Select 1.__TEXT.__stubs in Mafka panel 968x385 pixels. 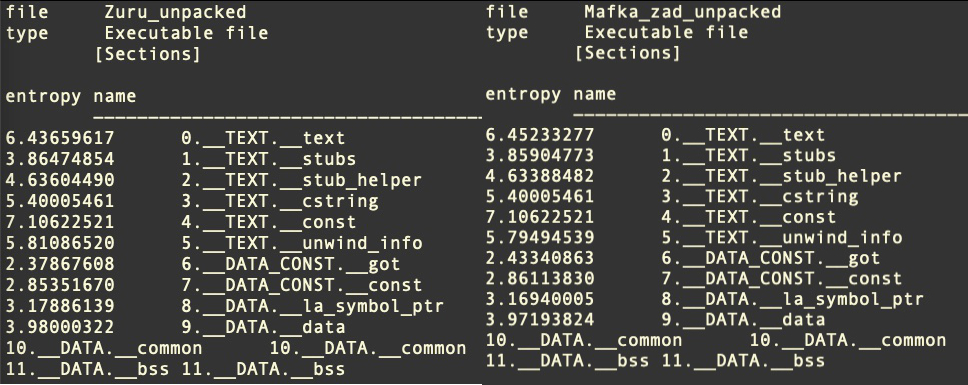click(x=749, y=155)
